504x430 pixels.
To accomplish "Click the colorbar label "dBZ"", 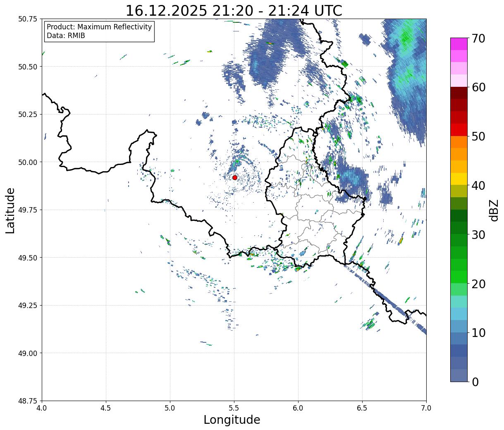I will (x=494, y=210).
